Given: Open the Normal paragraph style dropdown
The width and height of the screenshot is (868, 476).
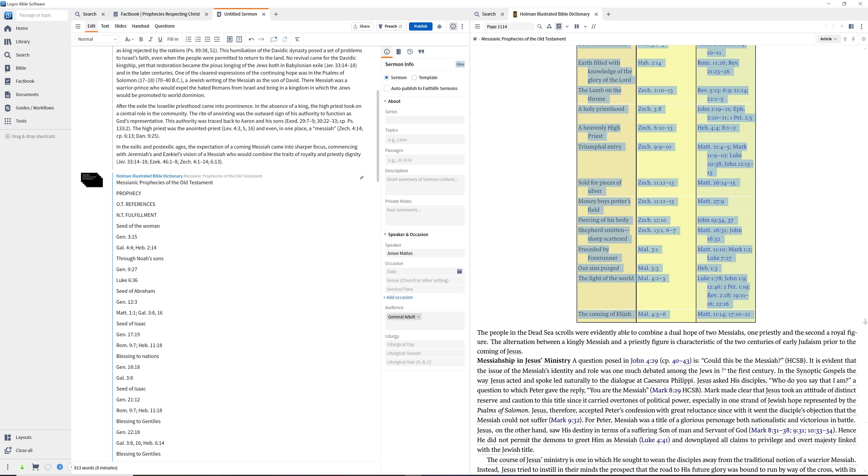Looking at the screenshot, I should [97, 39].
